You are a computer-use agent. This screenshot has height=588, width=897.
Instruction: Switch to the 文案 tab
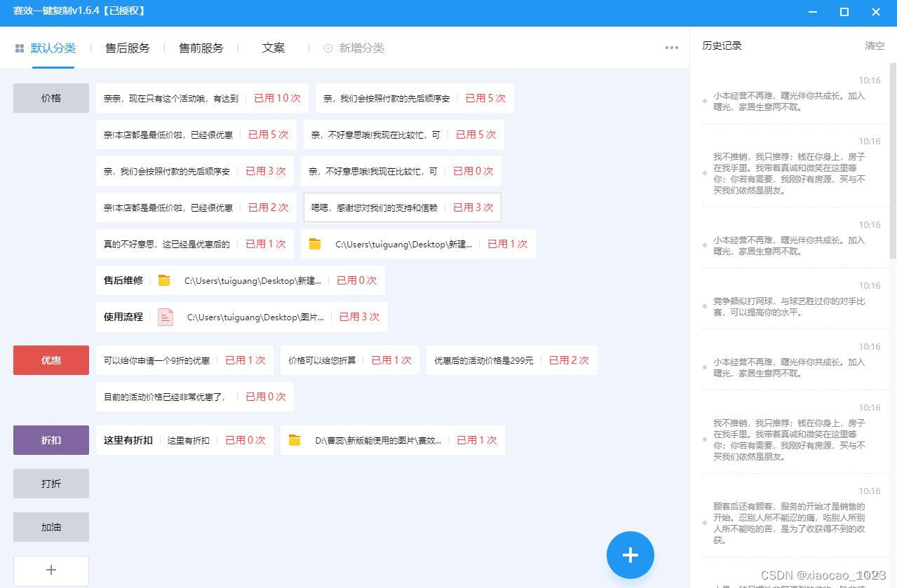pos(273,48)
